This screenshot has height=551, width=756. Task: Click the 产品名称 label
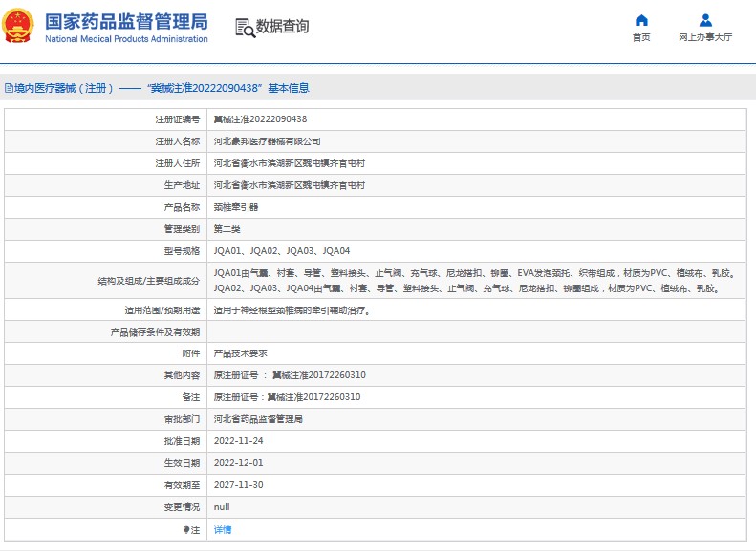click(182, 207)
